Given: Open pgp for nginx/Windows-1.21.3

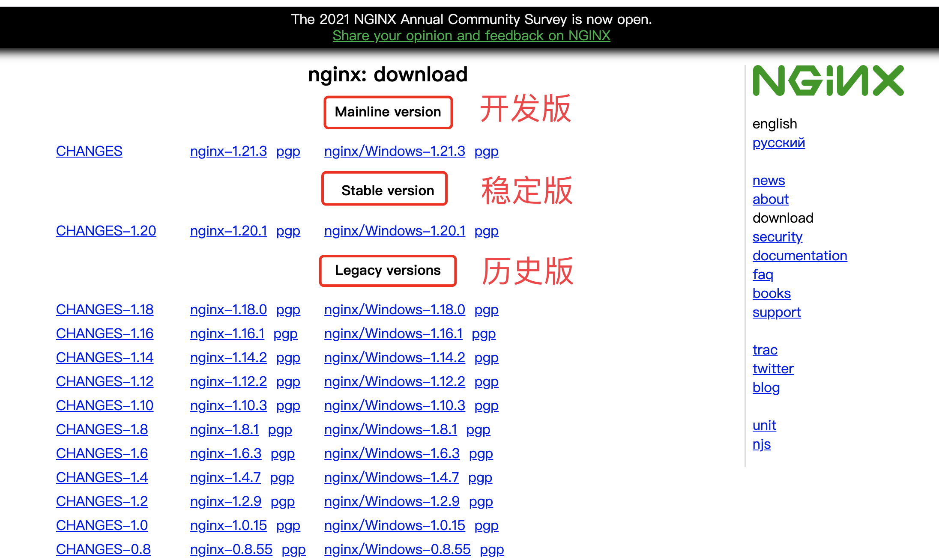Looking at the screenshot, I should 487,152.
